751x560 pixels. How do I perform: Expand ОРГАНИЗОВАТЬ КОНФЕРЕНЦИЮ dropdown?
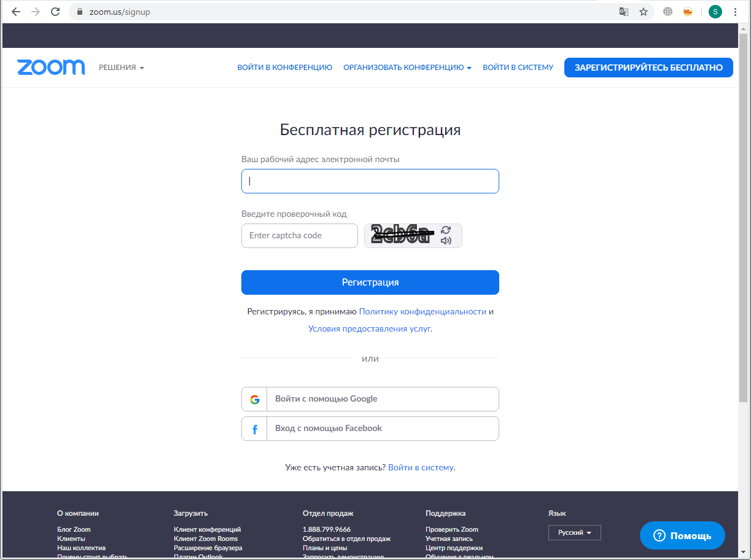point(407,68)
